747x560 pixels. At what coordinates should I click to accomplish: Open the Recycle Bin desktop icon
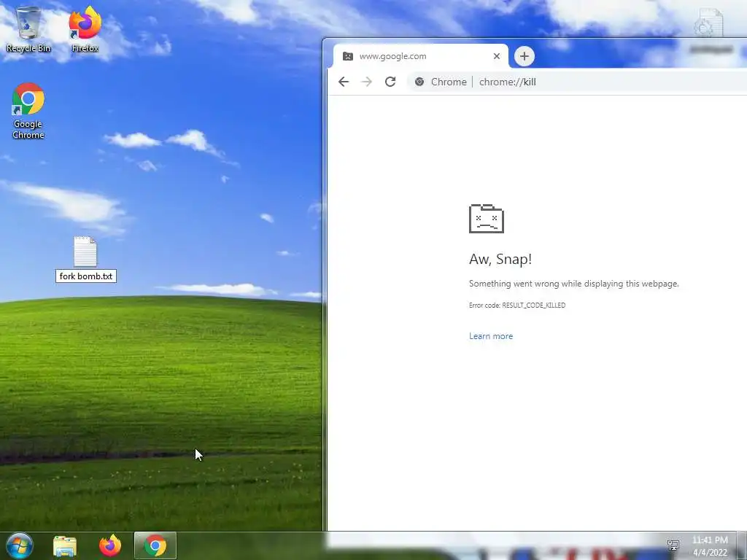28,29
